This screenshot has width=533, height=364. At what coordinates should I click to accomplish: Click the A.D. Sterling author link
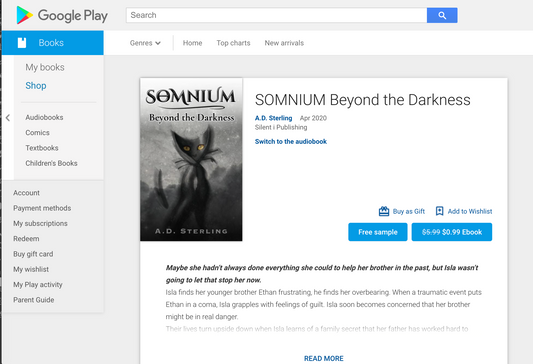pos(273,118)
